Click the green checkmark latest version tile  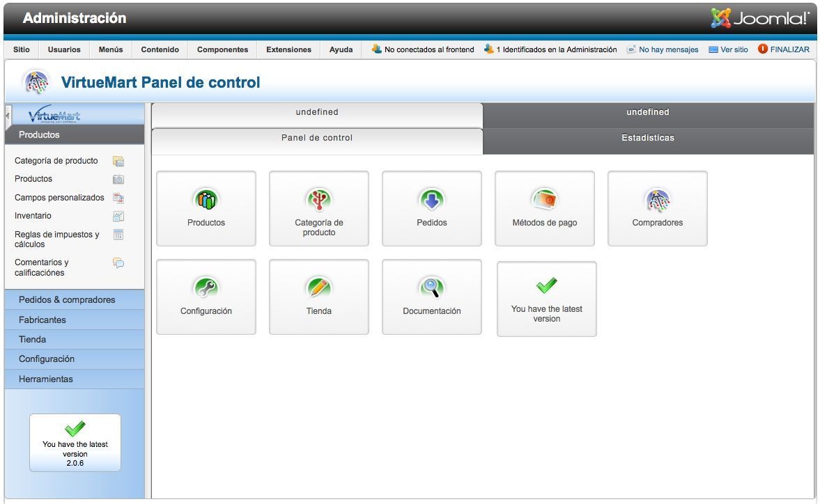pyautogui.click(x=546, y=299)
